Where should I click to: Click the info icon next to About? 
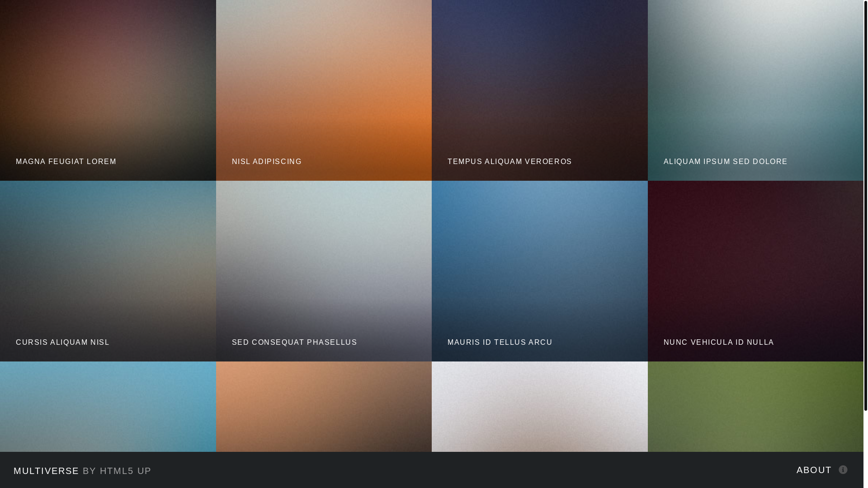click(843, 470)
